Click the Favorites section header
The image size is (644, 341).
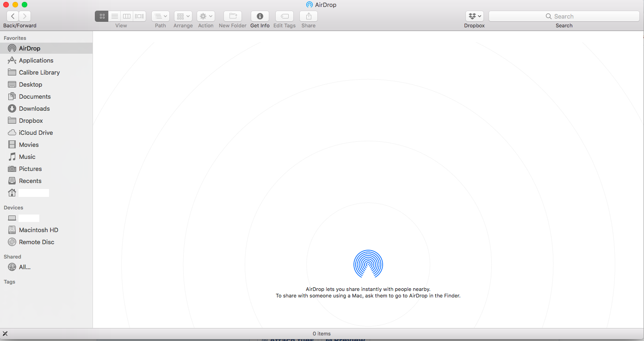[x=15, y=38]
